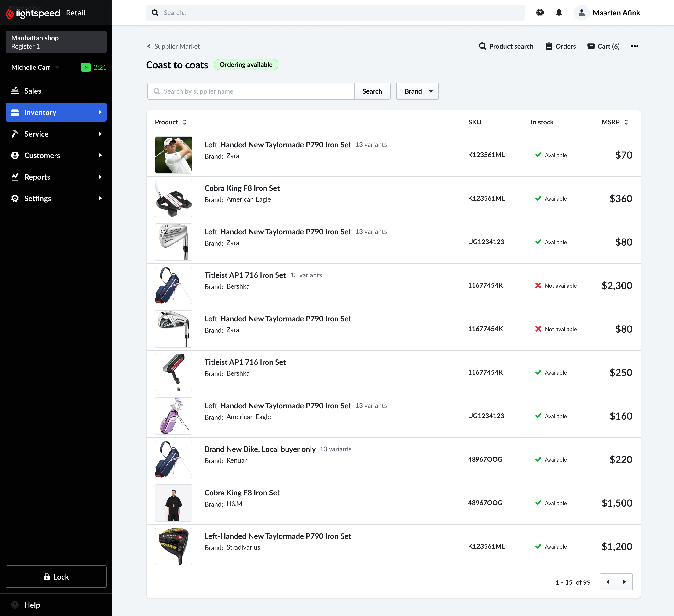This screenshot has height=616, width=674.
Task: Click the Sales register icon in sidebar
Action: click(x=15, y=91)
